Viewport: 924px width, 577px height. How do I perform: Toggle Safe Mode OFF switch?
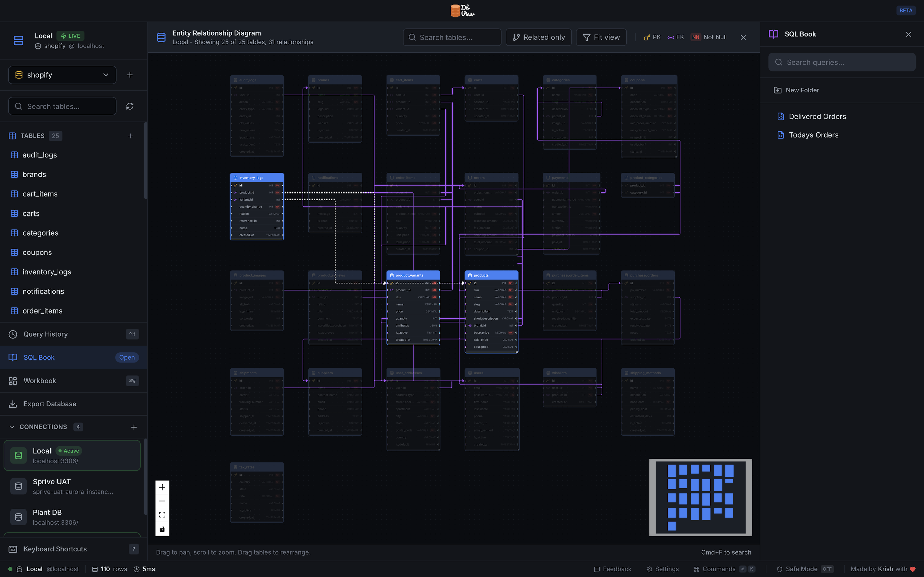827,569
